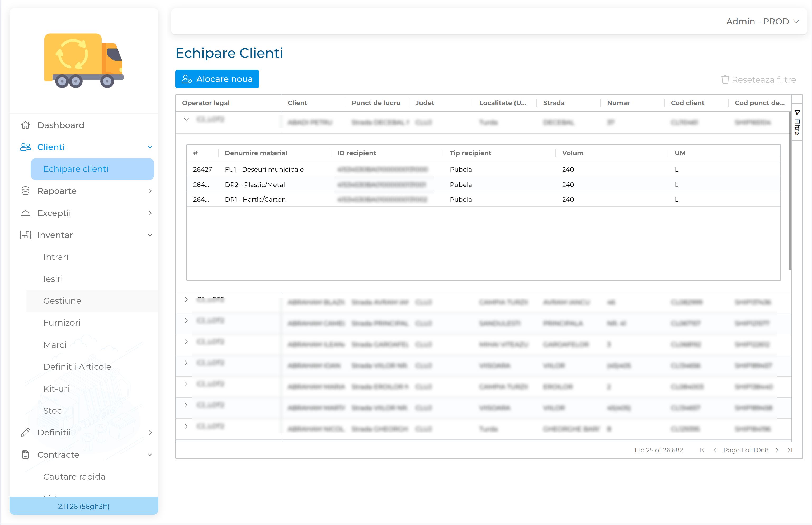Click Reseteaza filtre link
The height and width of the screenshot is (525, 812).
(x=758, y=80)
